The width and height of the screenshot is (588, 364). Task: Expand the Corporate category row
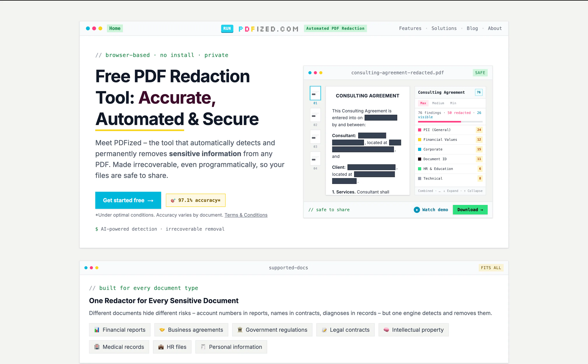coord(450,150)
